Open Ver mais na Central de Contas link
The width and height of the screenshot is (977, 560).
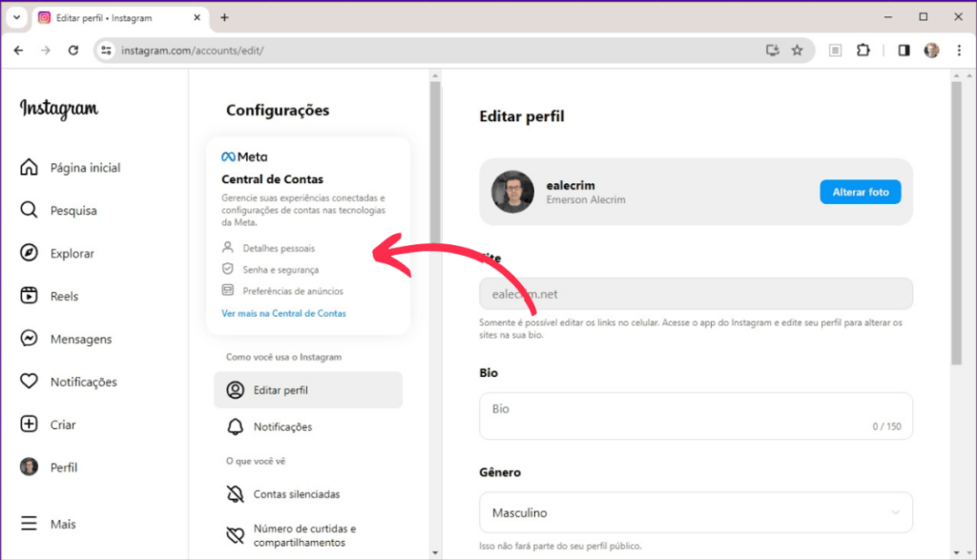pos(283,313)
